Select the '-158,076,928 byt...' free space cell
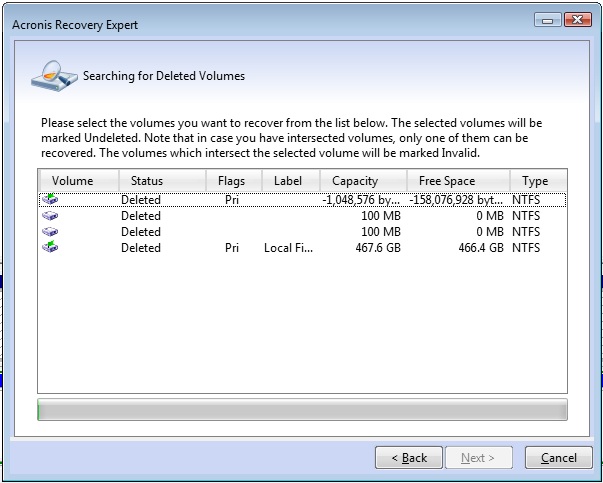 [x=456, y=200]
